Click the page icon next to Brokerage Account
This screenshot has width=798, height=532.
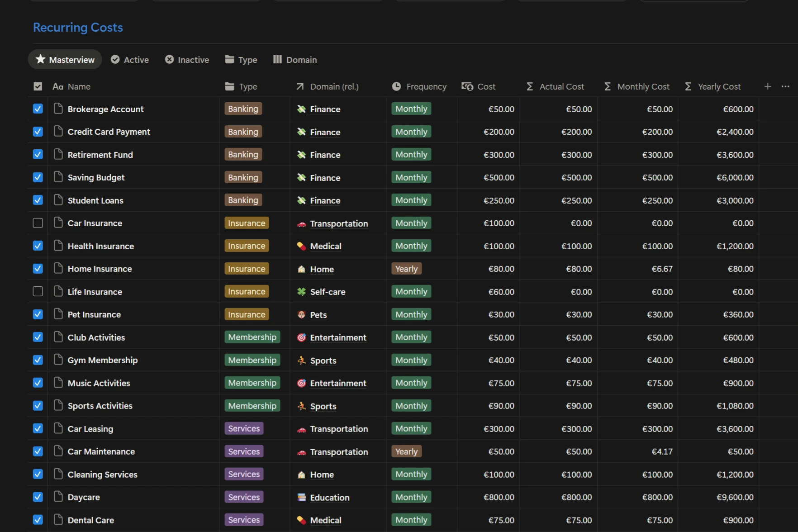(58, 109)
